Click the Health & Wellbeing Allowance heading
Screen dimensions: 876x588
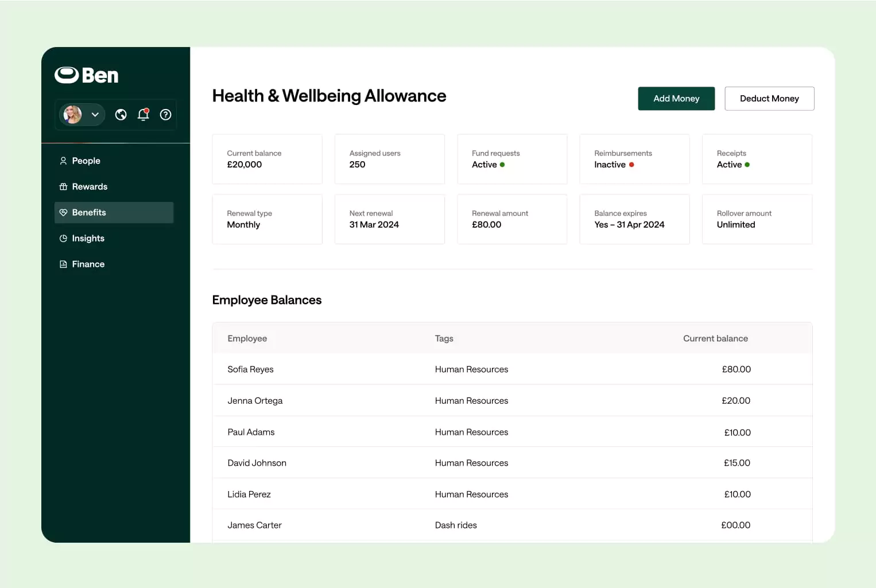329,96
